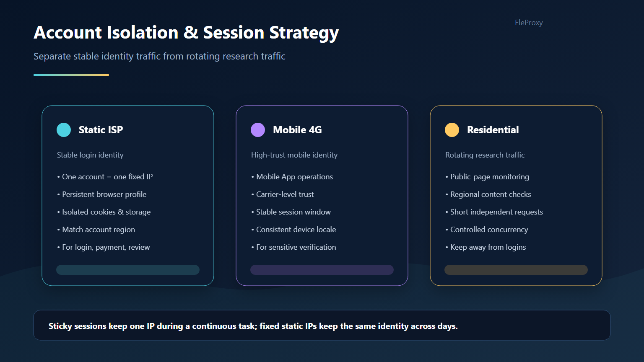Click the purple bar under Mobile 4G list
Screen dimensions: 644x362
coord(322,270)
